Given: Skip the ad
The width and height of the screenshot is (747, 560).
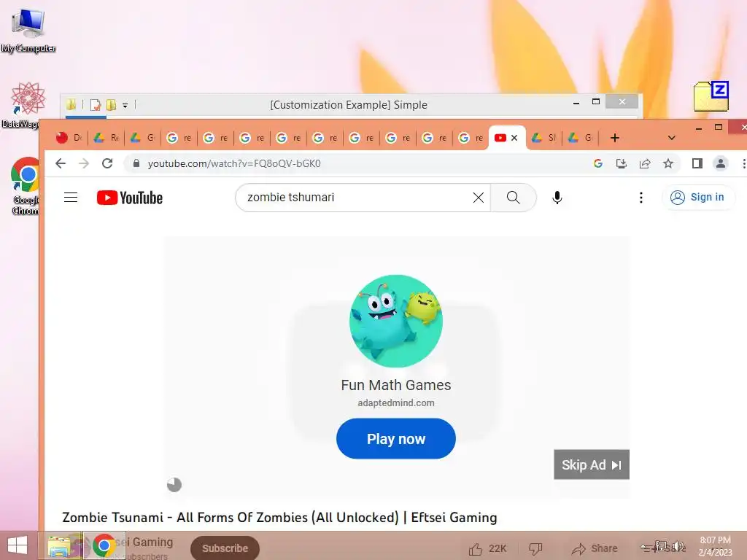Looking at the screenshot, I should pos(592,464).
